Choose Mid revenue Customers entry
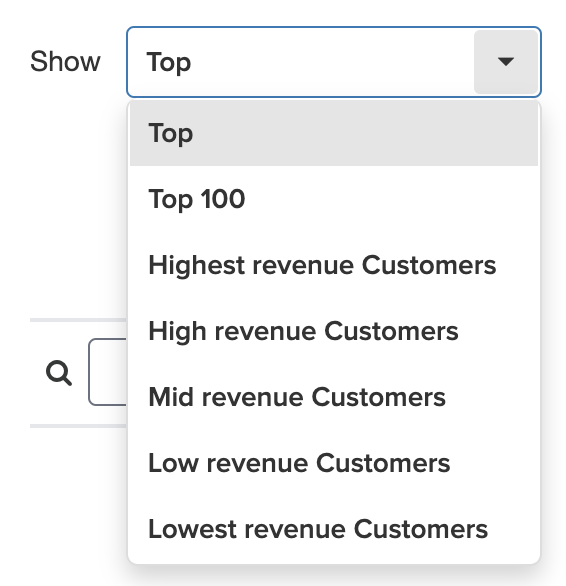Screen dimensions: 566x586 click(x=334, y=397)
